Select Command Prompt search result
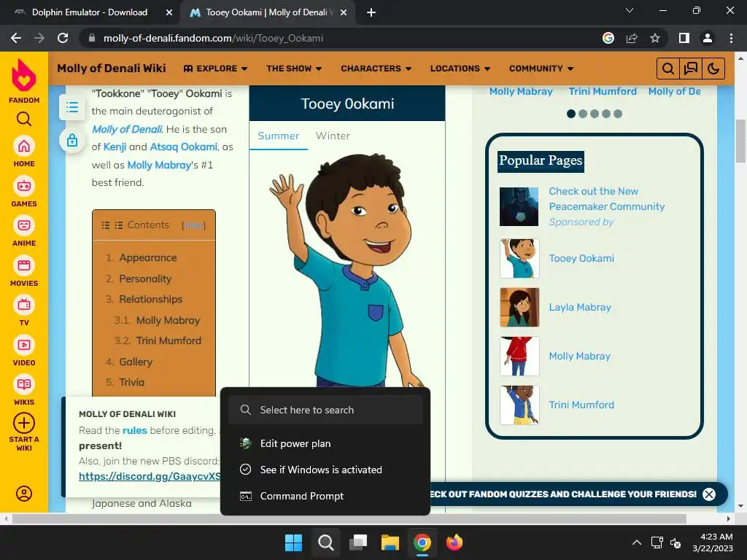 (x=325, y=496)
